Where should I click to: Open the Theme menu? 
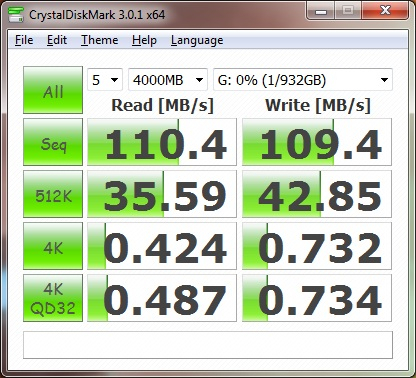[100, 40]
